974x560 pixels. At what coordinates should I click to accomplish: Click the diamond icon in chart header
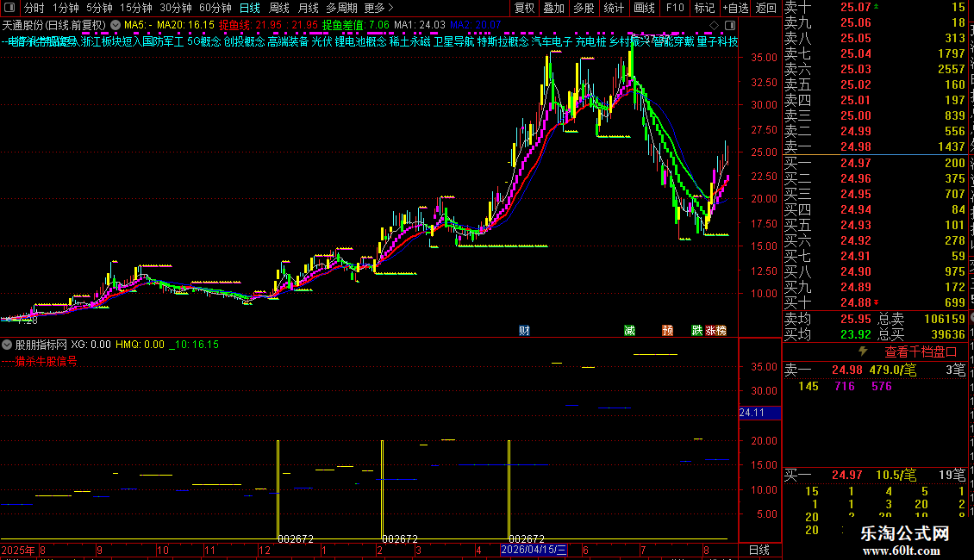point(714,25)
